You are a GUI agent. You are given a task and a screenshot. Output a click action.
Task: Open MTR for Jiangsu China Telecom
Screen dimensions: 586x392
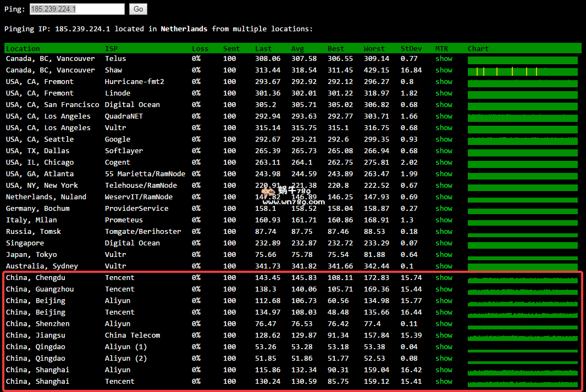444,335
